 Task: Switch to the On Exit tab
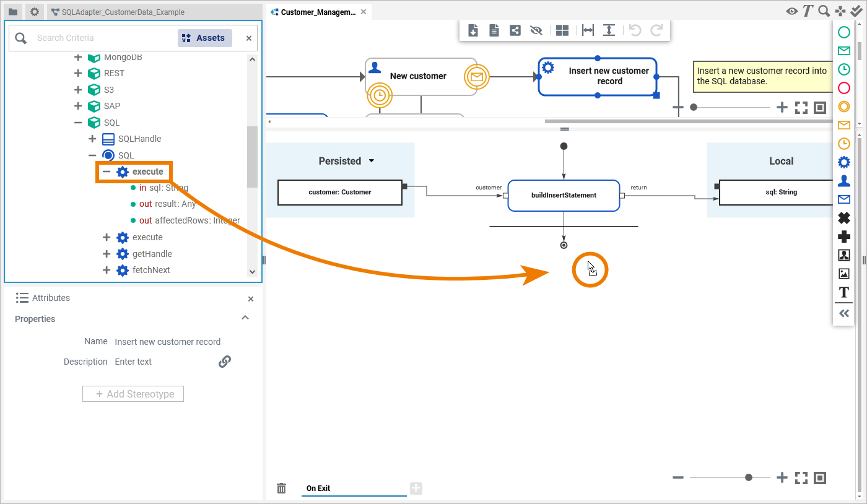(318, 489)
